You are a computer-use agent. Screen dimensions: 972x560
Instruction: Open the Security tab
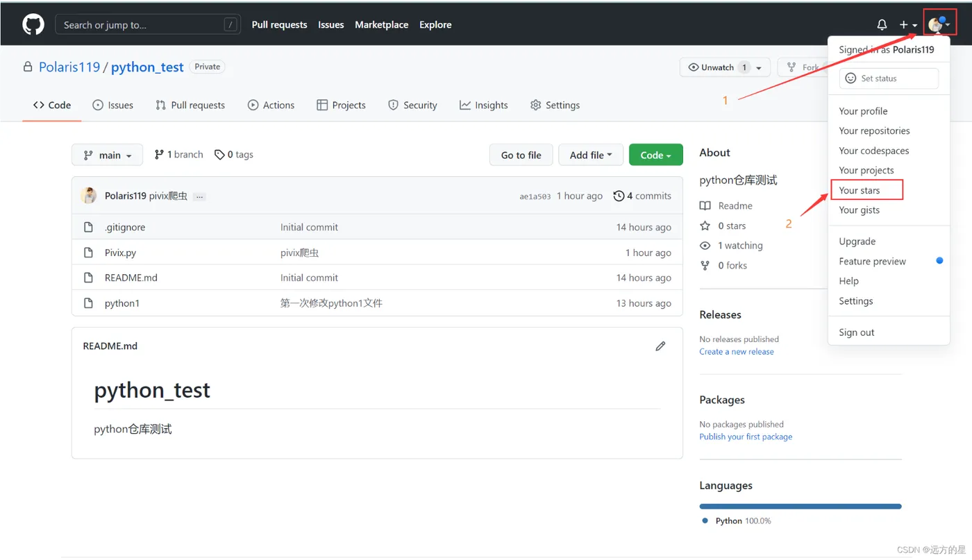click(412, 105)
